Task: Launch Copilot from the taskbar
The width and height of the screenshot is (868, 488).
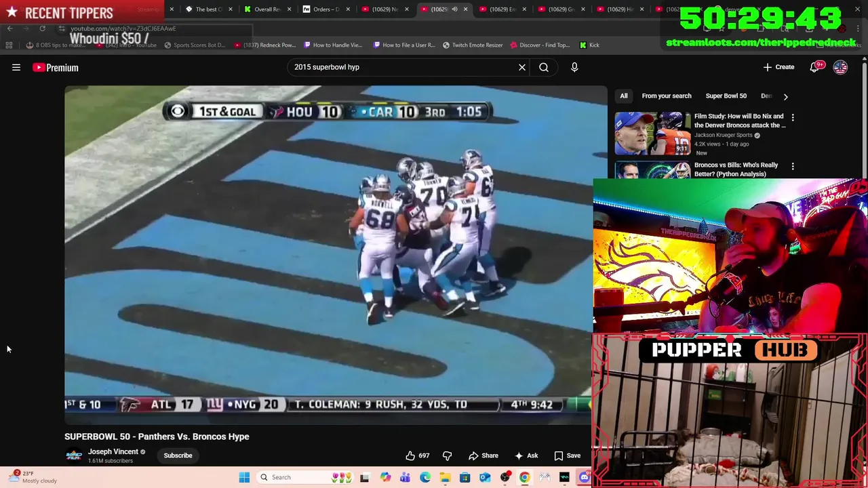Action: [385, 477]
